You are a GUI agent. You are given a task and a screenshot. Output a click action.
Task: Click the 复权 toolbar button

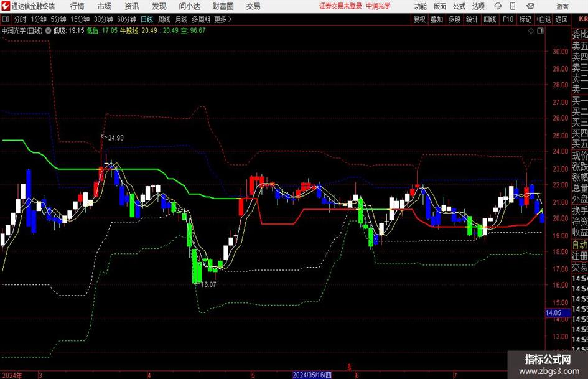pos(419,19)
